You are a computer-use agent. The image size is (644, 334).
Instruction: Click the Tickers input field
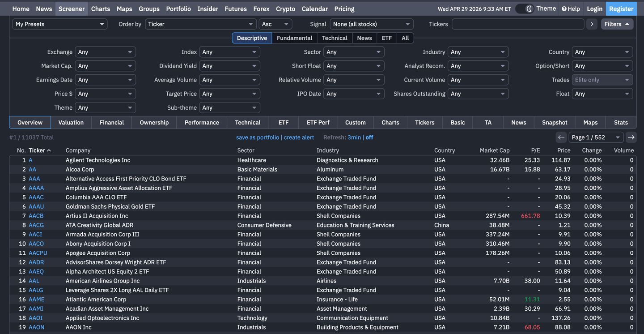coord(518,24)
